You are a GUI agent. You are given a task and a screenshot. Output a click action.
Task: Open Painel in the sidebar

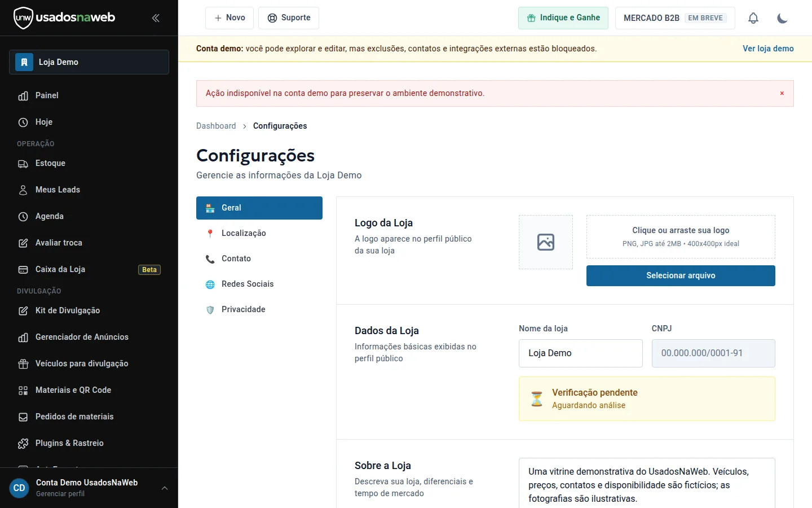[89, 95]
